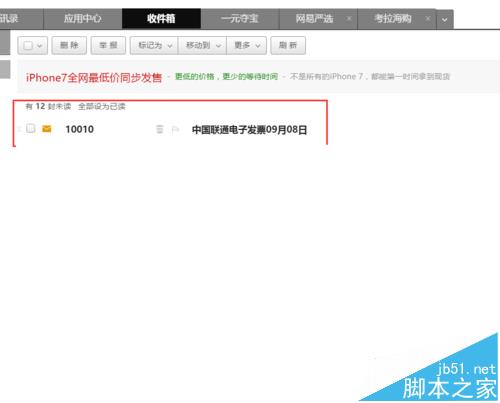
Task: Flag the 10010 email with the flag icon
Action: click(x=175, y=129)
